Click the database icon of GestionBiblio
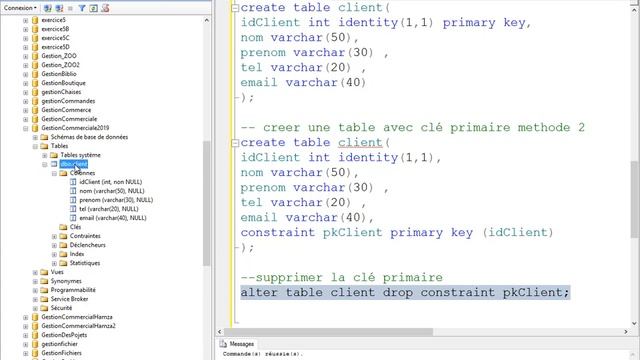This screenshot has width=640, height=360. (x=35, y=74)
